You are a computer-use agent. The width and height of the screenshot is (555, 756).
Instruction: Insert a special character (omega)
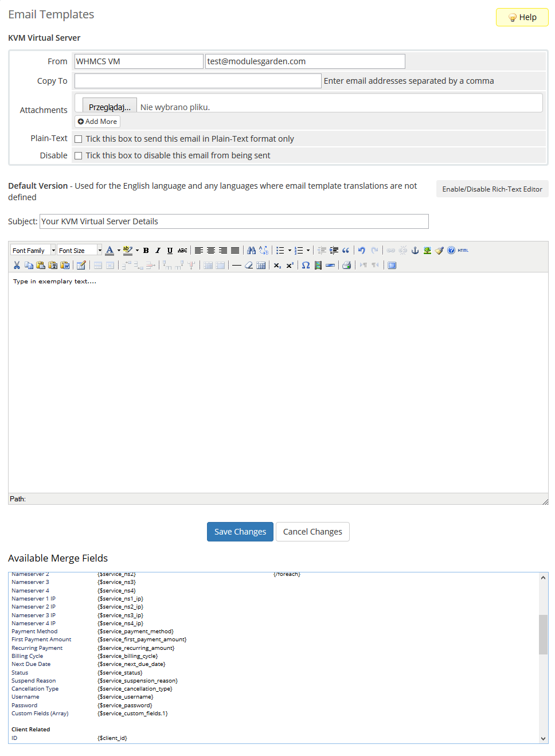pos(306,265)
